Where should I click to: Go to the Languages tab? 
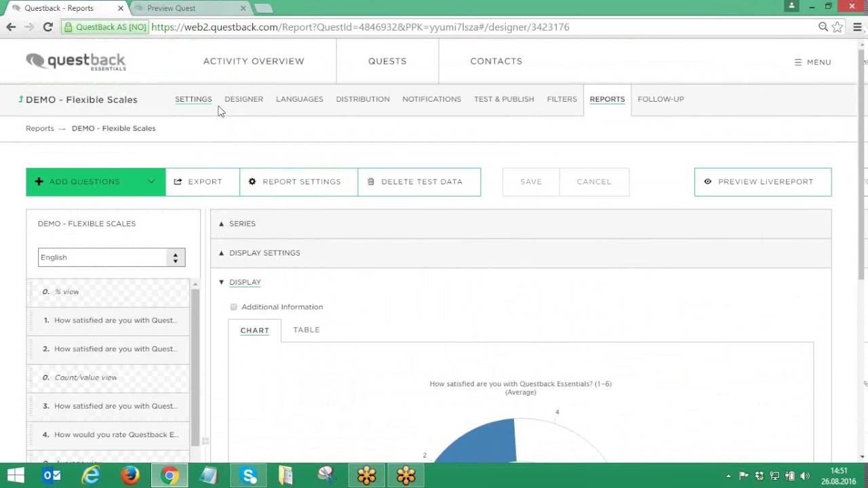[299, 99]
